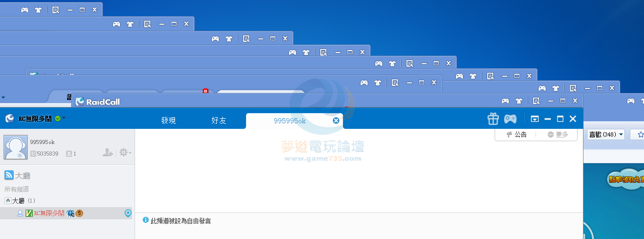Image resolution: width=644 pixels, height=239 pixels.
Task: Open the 喜歡 (348) dropdown on the right
Action: (606, 134)
